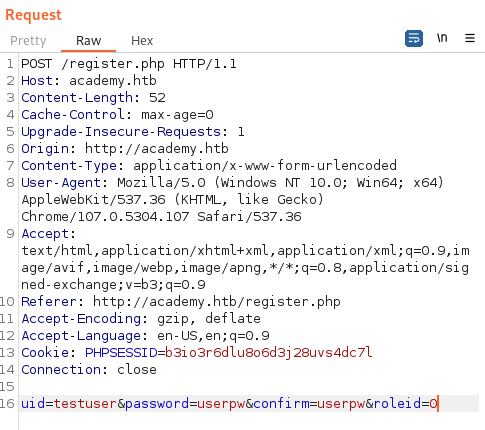Click the Host value 'academy.htb'
This screenshot has width=485, height=430.
click(x=113, y=81)
